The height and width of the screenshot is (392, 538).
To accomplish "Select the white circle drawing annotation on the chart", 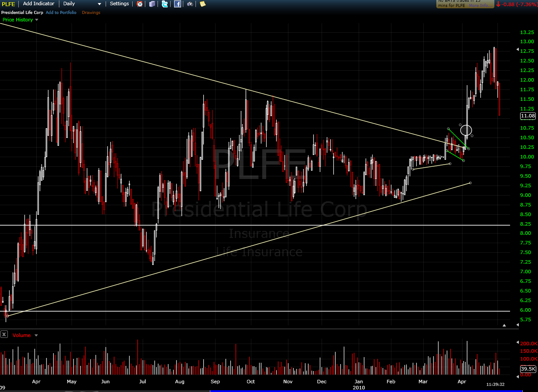I will [466, 130].
